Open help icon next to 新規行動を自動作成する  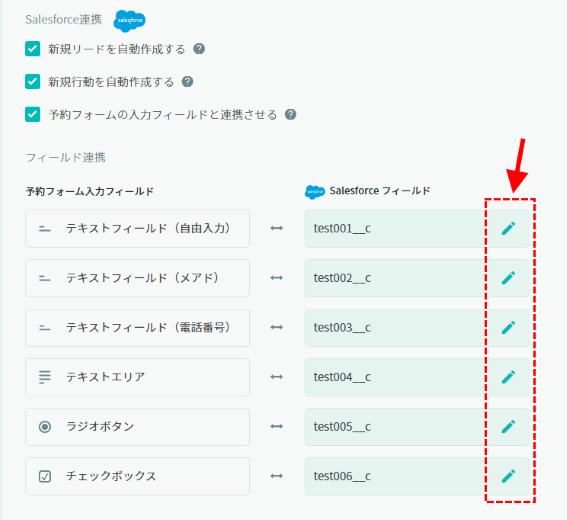point(187,82)
